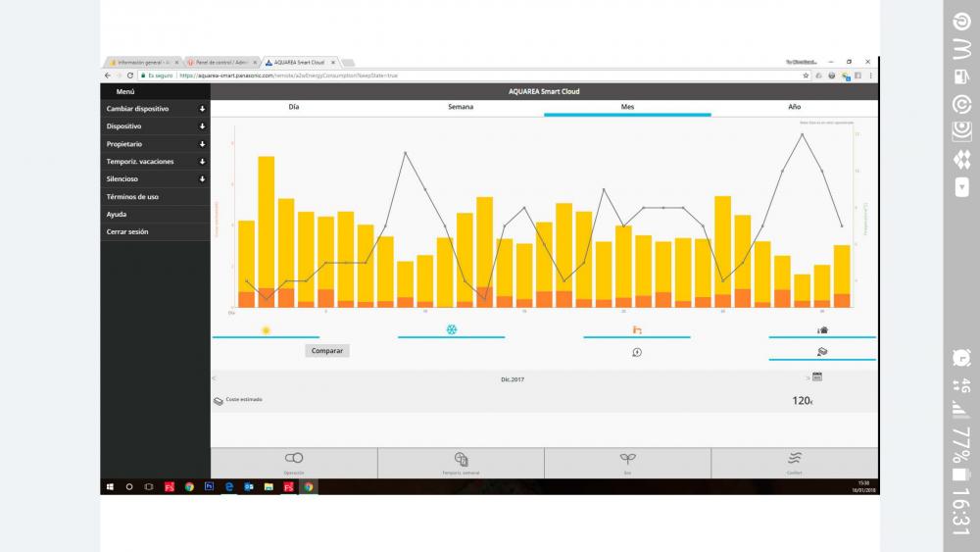The height and width of the screenshot is (552, 980).
Task: Click the browser back arrow
Action: (x=108, y=75)
